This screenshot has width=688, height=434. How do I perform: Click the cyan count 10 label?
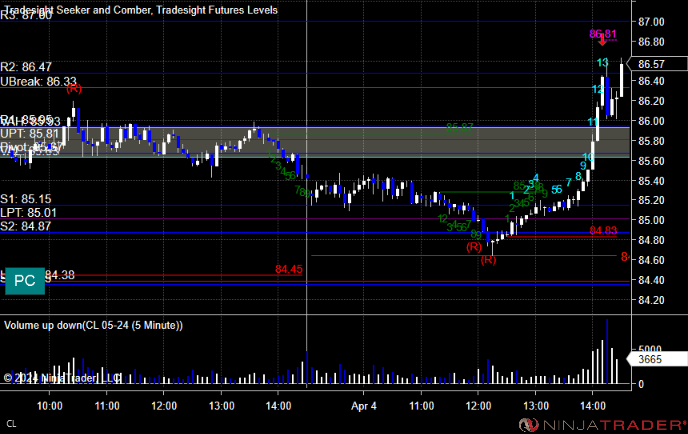coord(588,157)
